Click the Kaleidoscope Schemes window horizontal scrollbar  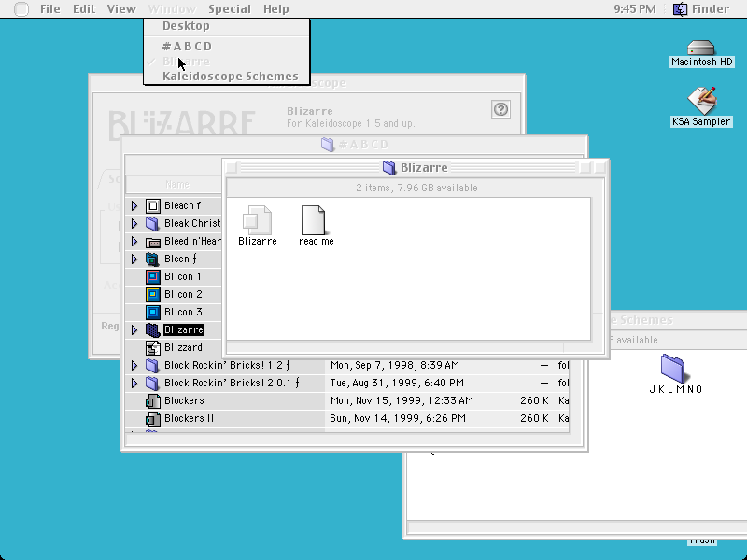coord(577,527)
